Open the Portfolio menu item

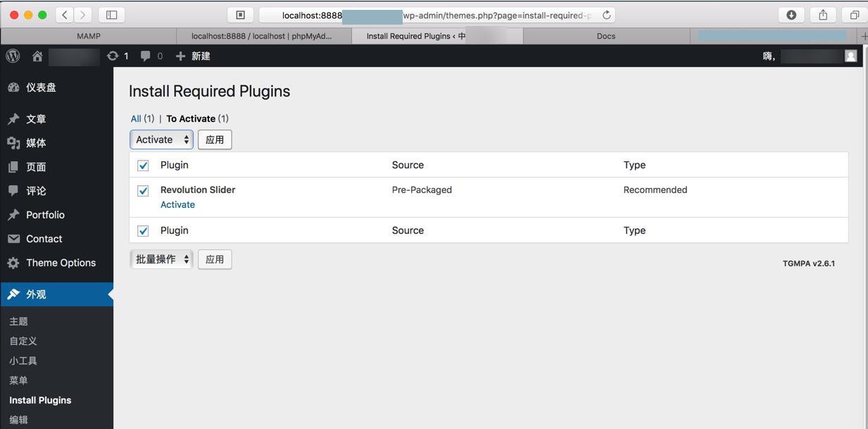tap(45, 215)
